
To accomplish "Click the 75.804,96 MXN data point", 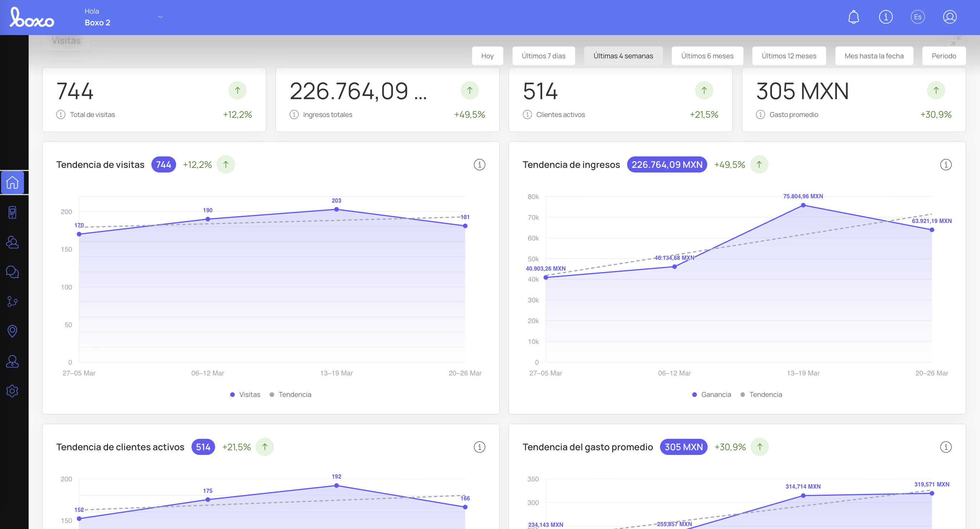I will [803, 205].
